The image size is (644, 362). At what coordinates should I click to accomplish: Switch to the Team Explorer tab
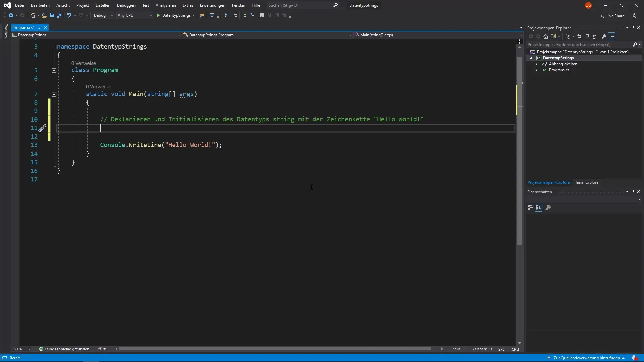tap(587, 182)
